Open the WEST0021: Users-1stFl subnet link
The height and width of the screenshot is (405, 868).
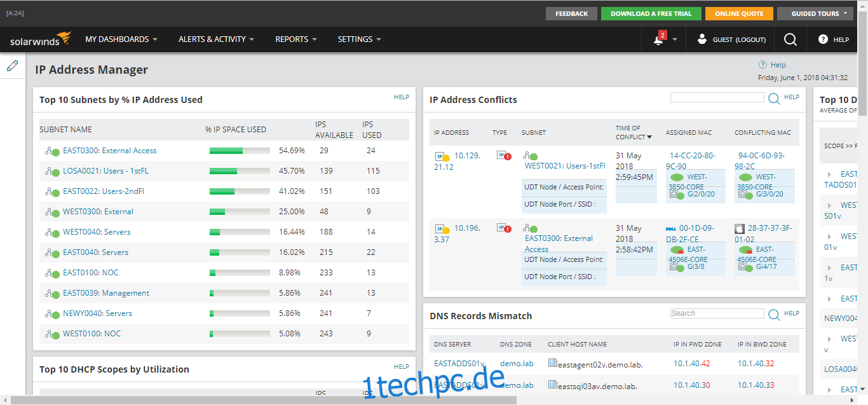565,166
